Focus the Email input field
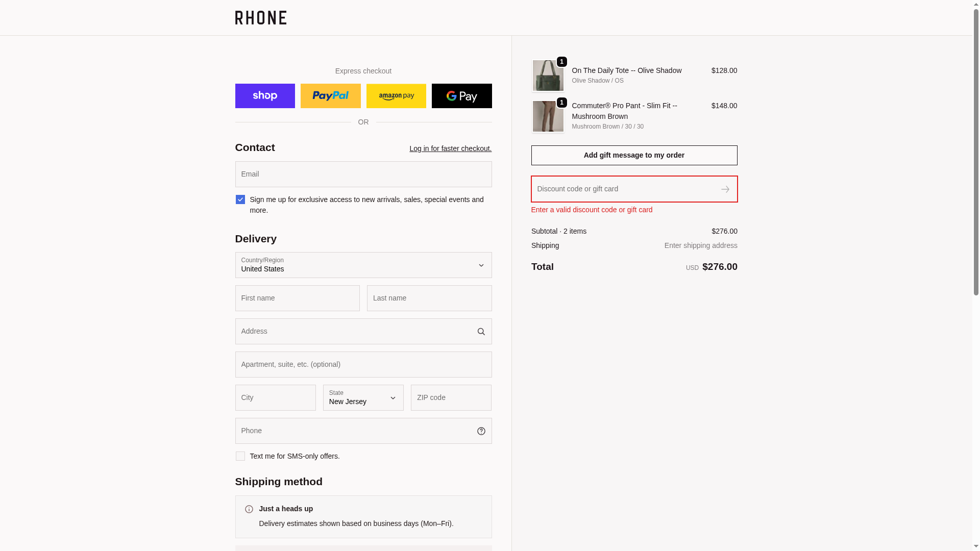The image size is (980, 551). (363, 174)
